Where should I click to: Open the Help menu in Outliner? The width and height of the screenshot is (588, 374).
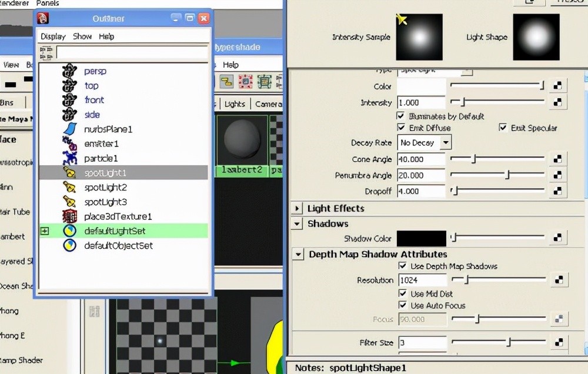click(x=106, y=36)
